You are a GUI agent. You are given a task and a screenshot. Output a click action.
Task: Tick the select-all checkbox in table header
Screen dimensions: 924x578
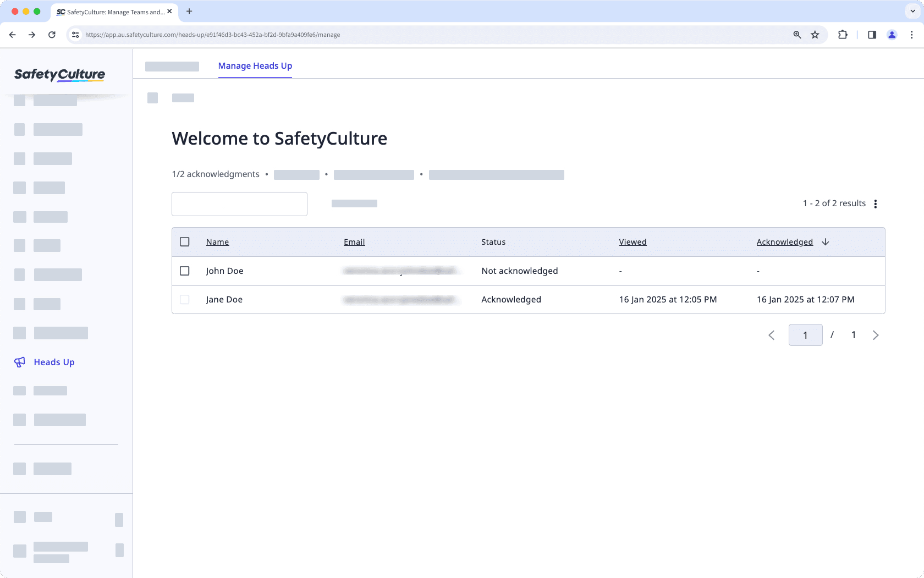coord(185,242)
